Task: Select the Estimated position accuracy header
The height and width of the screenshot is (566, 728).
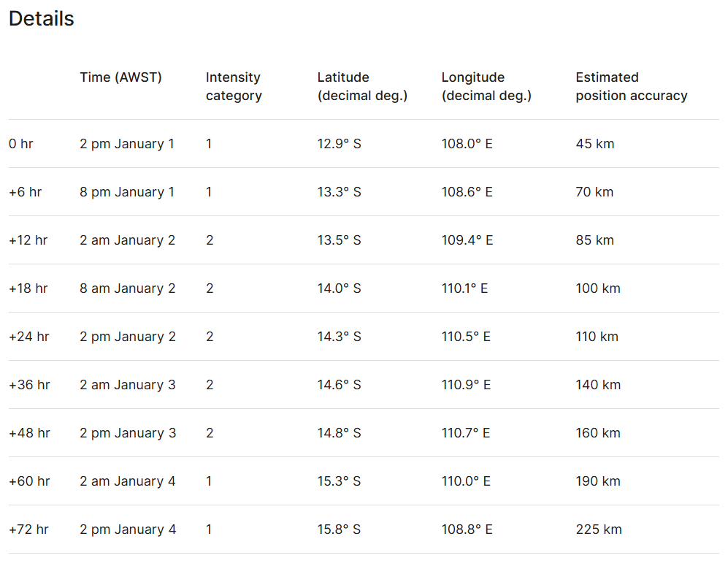Action: point(631,86)
